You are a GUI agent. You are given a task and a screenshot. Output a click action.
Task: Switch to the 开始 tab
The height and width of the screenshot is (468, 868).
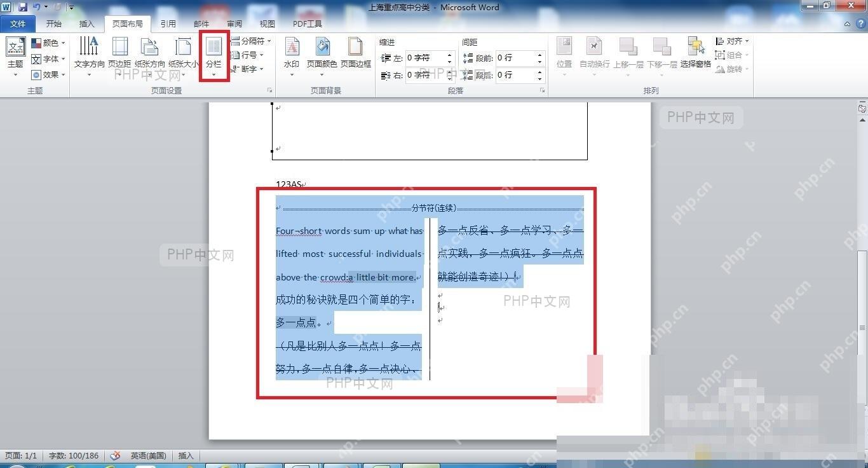click(54, 24)
